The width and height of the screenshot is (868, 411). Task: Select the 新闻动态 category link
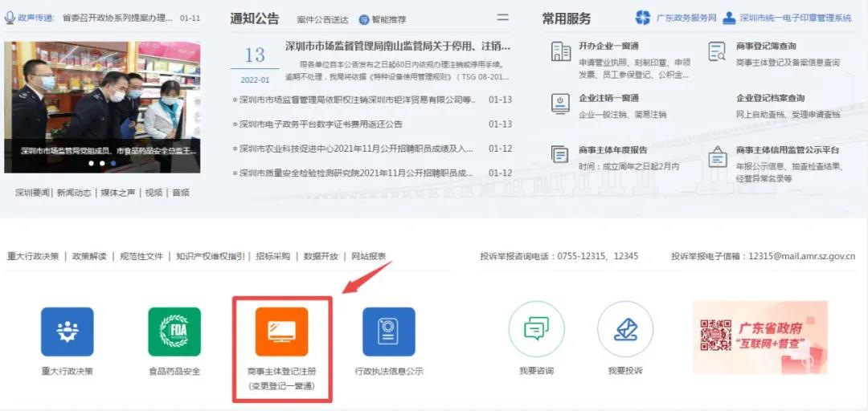pyautogui.click(x=74, y=193)
